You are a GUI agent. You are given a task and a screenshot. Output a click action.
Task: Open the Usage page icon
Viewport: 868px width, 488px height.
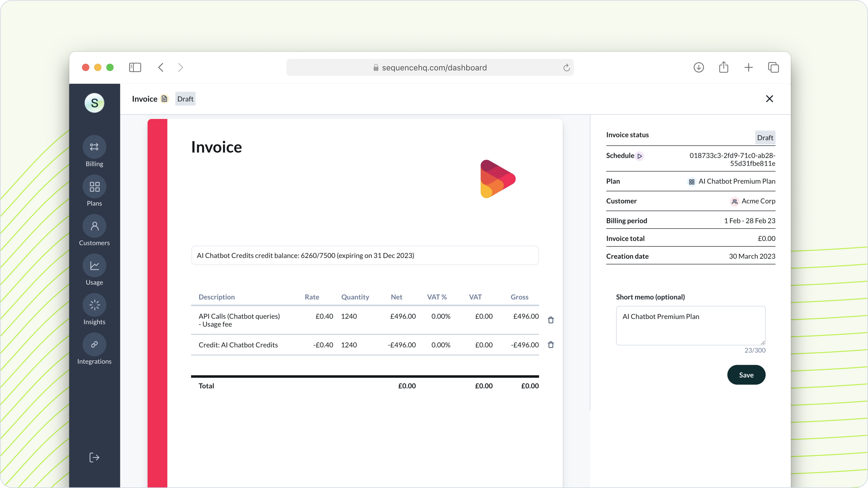point(94,266)
